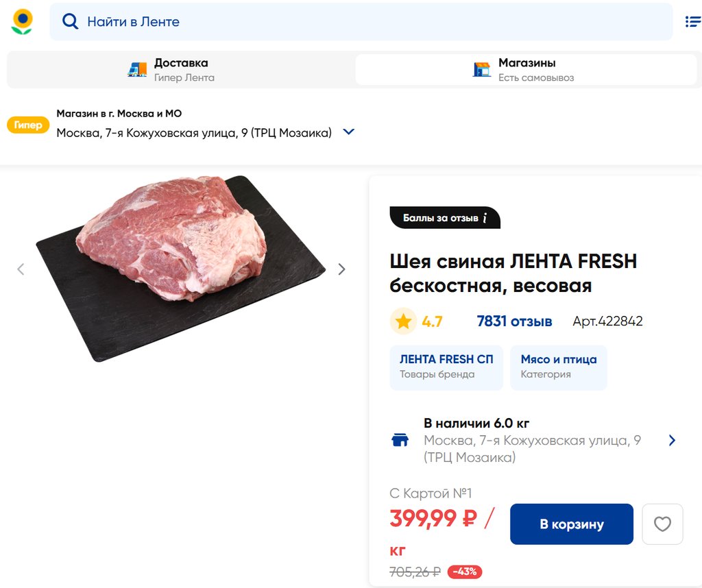Open the catalog list menu icon
The height and width of the screenshot is (588, 702).
click(692, 22)
